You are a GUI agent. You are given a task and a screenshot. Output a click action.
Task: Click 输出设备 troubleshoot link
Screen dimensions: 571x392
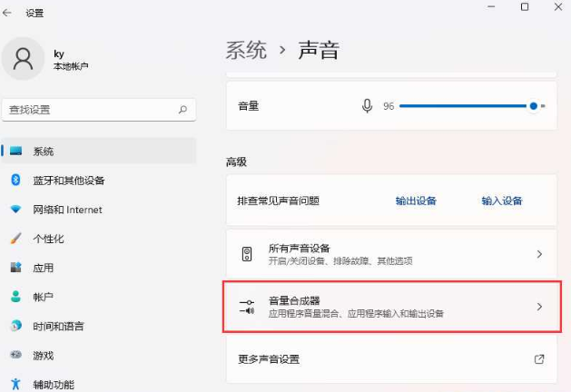pos(416,201)
